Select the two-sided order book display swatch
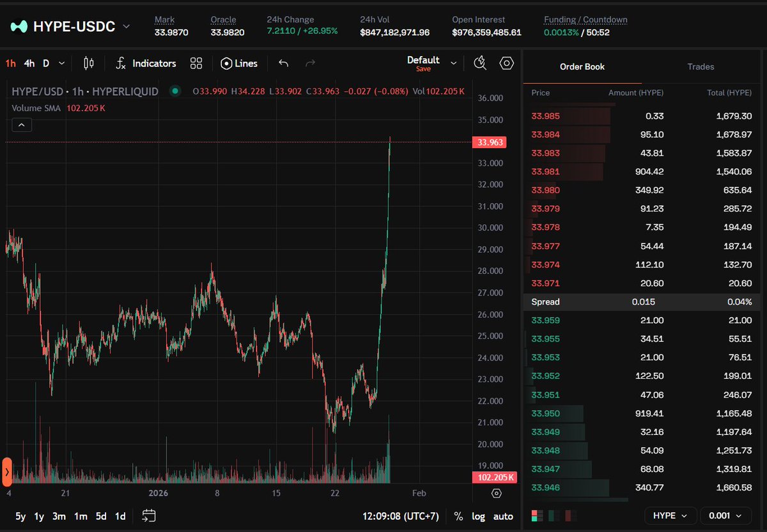This screenshot has height=532, width=767. click(536, 515)
